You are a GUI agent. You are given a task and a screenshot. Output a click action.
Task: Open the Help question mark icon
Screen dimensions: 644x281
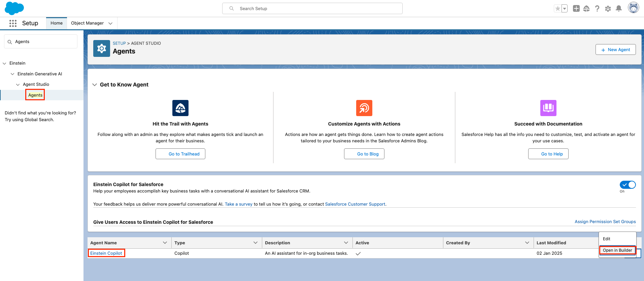(x=597, y=8)
